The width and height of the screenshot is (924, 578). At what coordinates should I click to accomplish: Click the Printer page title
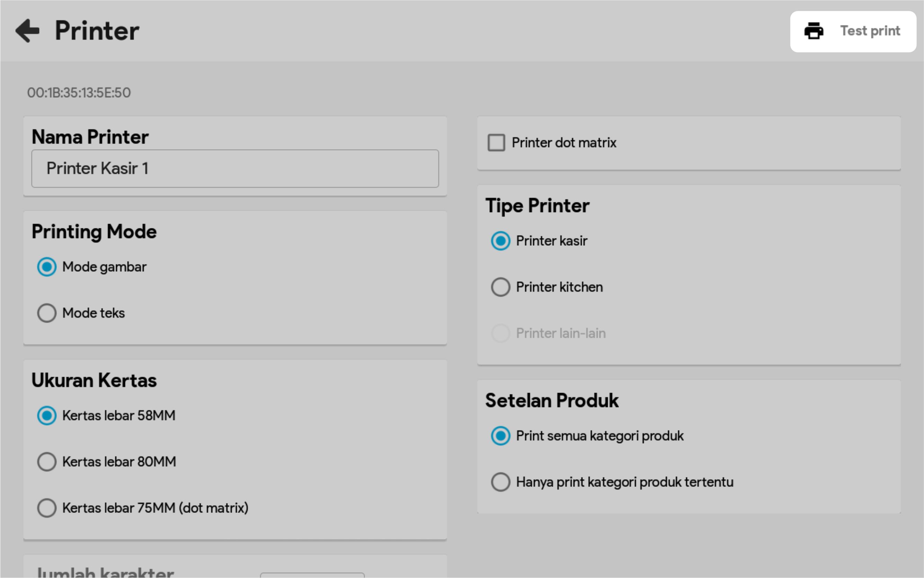[x=97, y=30]
